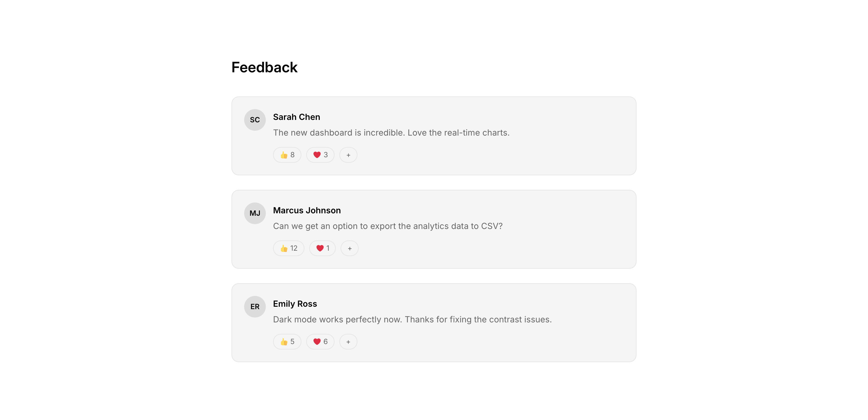
Task: Toggle thumbs up on Emily Ross's feedback
Action: 287,342
